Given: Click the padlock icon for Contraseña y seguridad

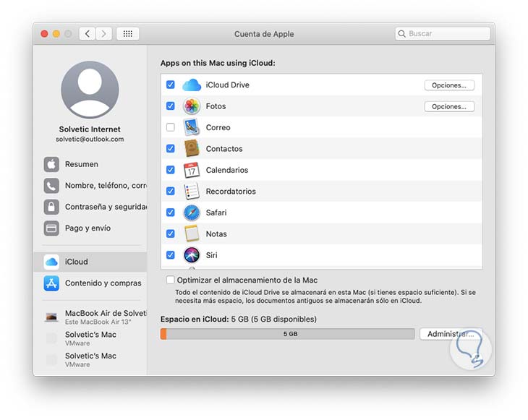Looking at the screenshot, I should [51, 207].
